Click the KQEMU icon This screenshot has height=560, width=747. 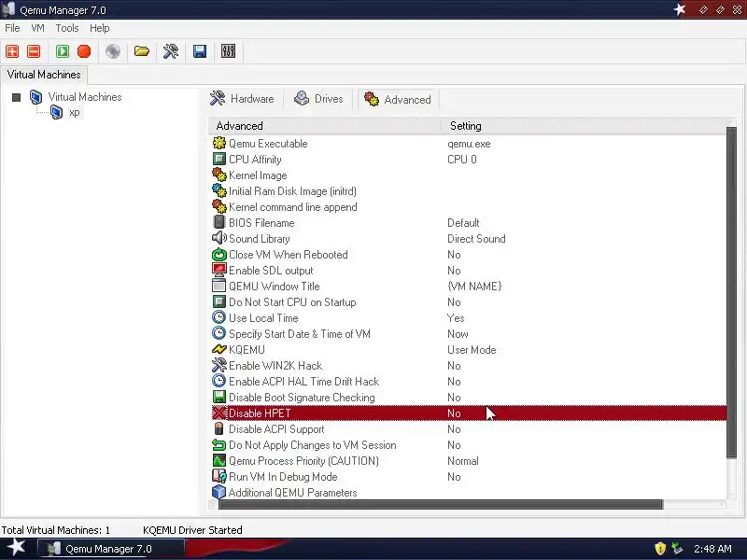(x=219, y=349)
